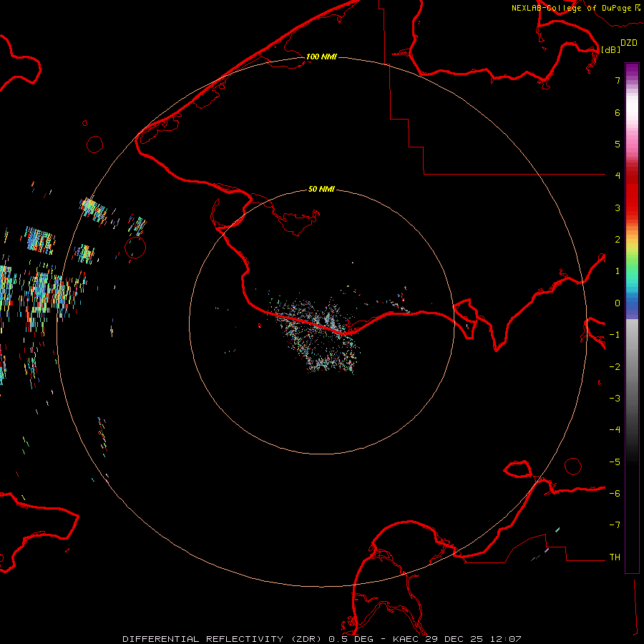Click the TH threshold label on the scale
Image resolution: width=644 pixels, height=644 pixels.
[x=615, y=557]
